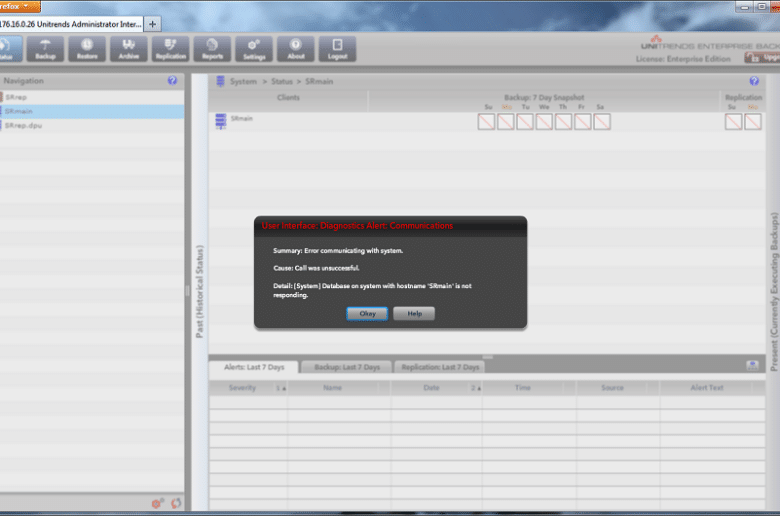Image resolution: width=780 pixels, height=516 pixels.
Task: Open the Settings toolbar section
Action: point(254,49)
